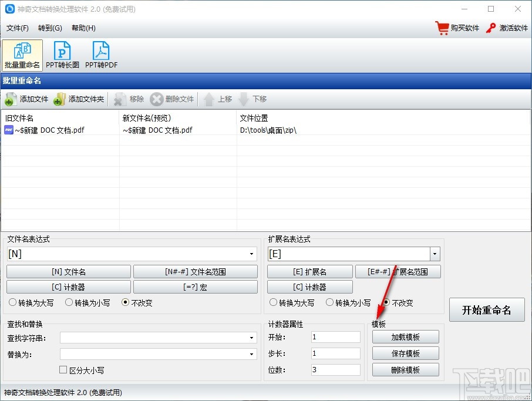Click the [E] 扩展名 button
Image resolution: width=532 pixels, height=401 pixels.
[x=310, y=272]
